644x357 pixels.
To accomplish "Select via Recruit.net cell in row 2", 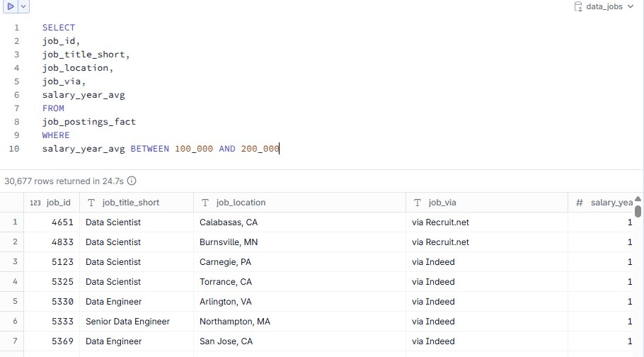I will pyautogui.click(x=487, y=242).
